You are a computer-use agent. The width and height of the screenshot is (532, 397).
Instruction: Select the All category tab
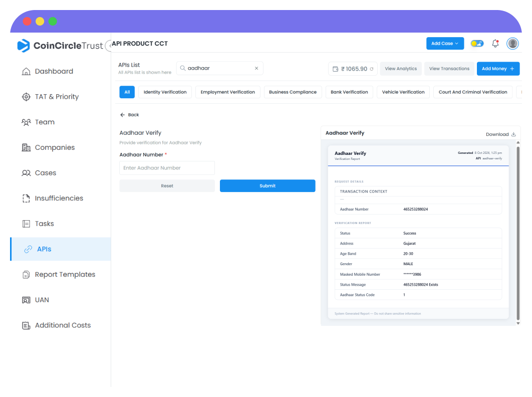(x=127, y=92)
